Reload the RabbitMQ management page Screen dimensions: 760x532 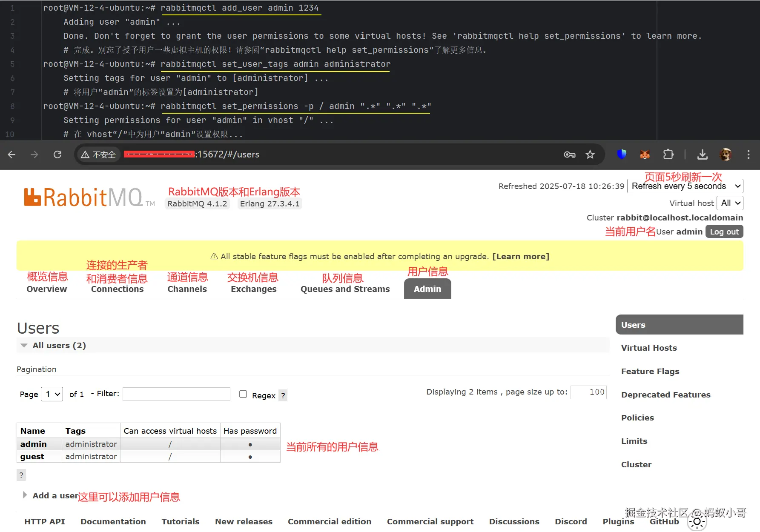click(57, 154)
